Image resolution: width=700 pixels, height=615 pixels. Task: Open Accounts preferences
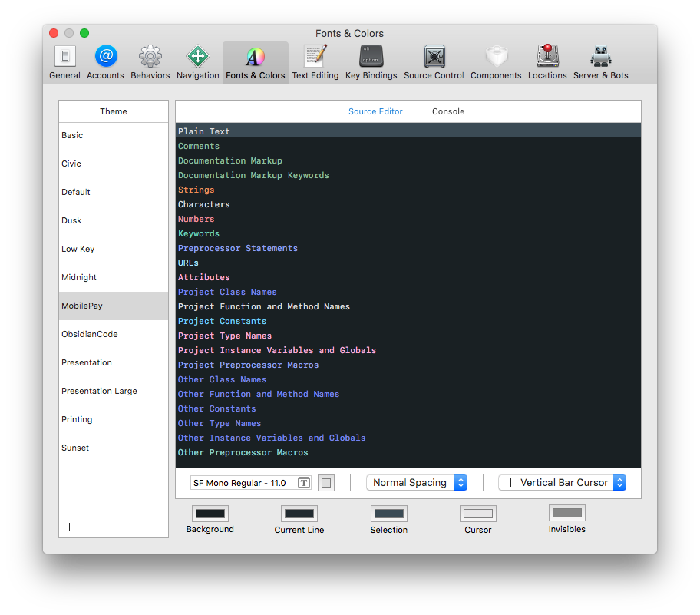[105, 62]
